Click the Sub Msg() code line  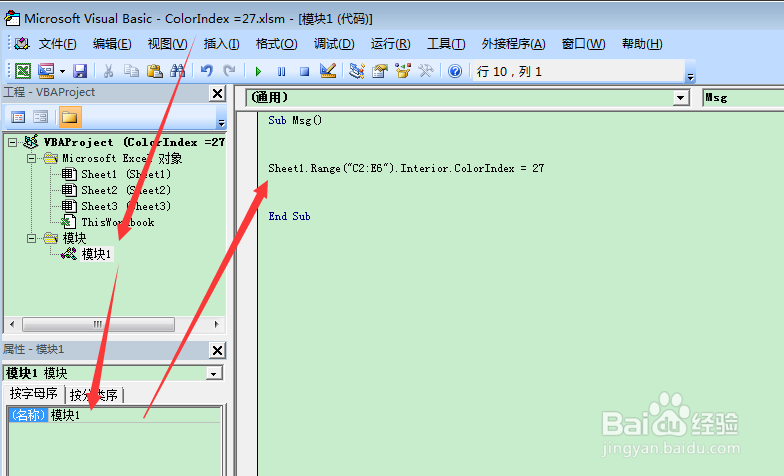point(295,120)
